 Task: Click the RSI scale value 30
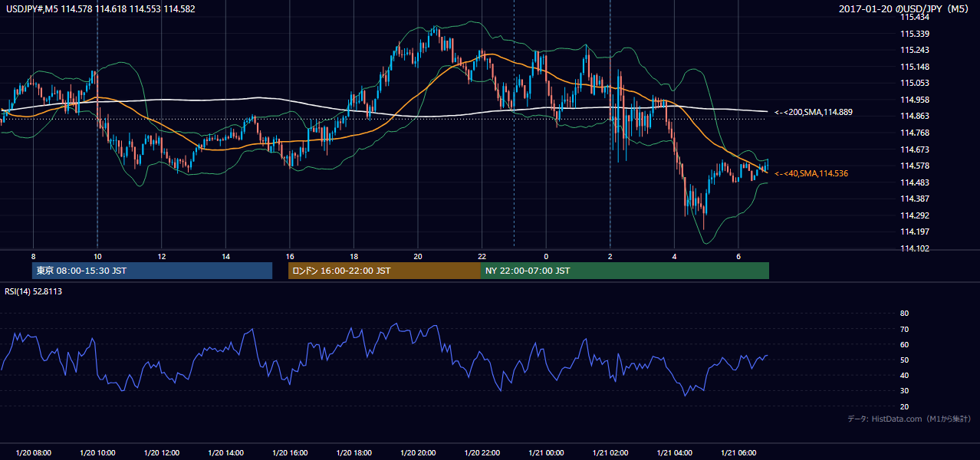[905, 391]
